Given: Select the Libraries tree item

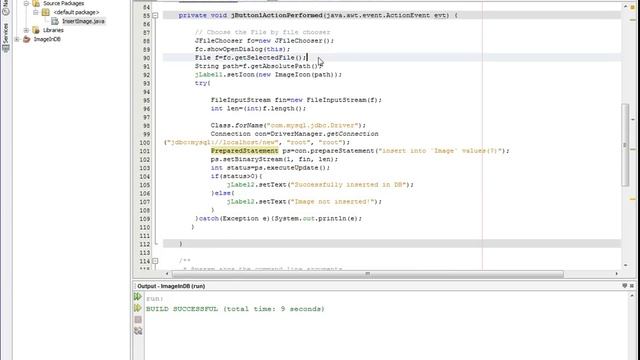Looking at the screenshot, I should 53,30.
